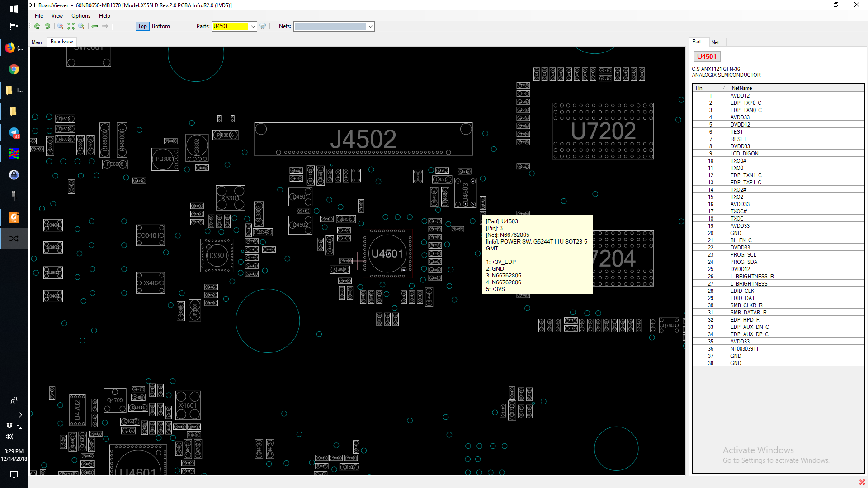This screenshot has height=488, width=868.
Task: Click the zoom out magnifier icon
Action: click(60, 26)
